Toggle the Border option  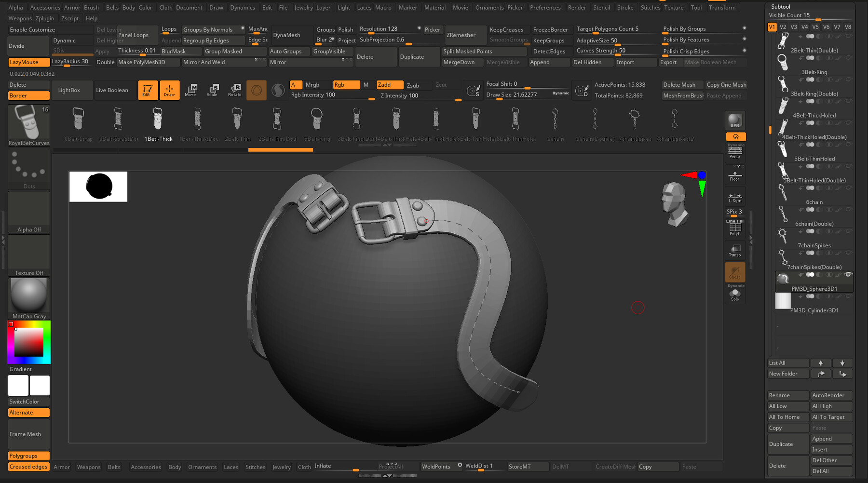[x=29, y=95]
